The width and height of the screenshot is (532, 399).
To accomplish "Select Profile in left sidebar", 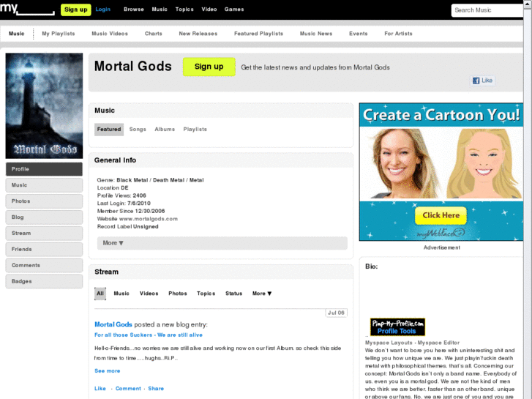I will [x=44, y=169].
